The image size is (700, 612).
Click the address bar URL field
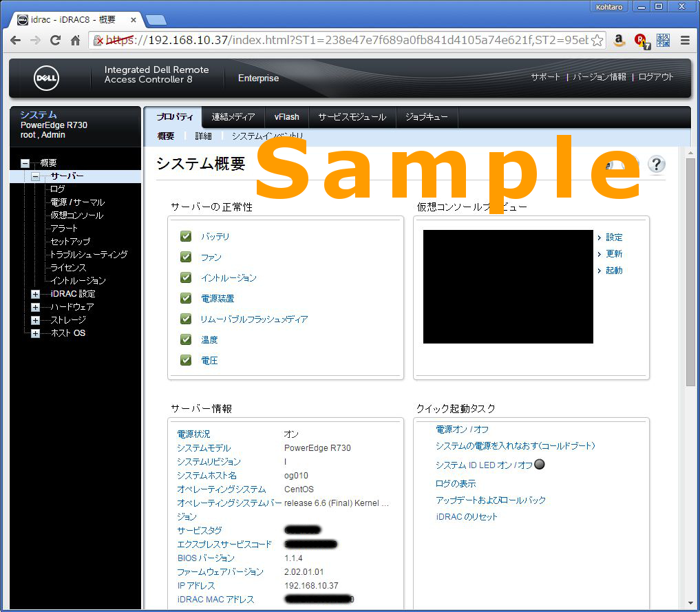[348, 41]
